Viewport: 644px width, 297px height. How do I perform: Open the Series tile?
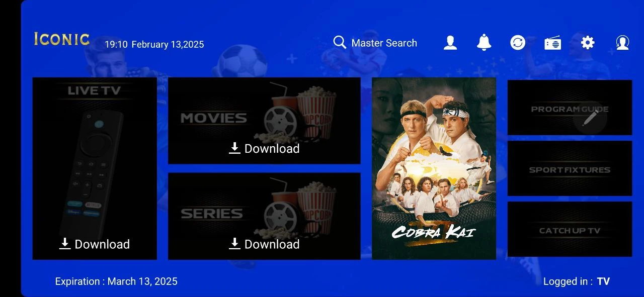coord(264,216)
